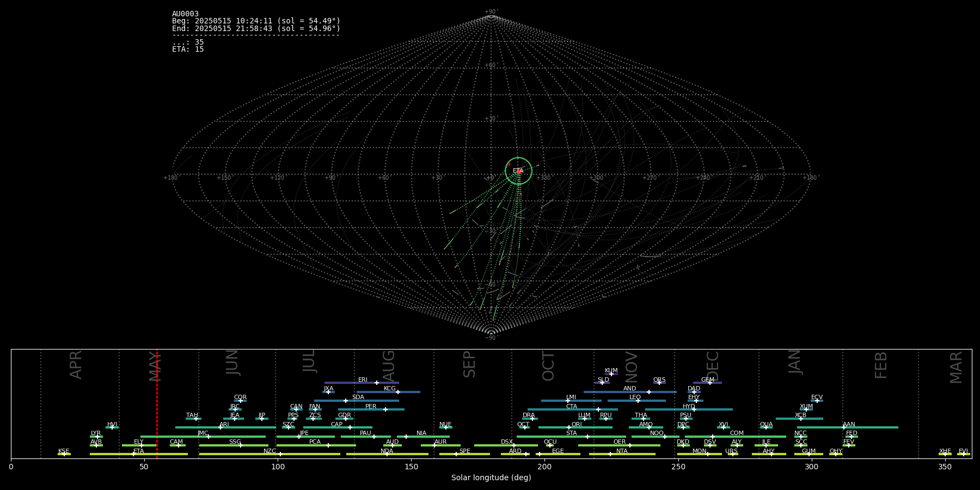Click the ARI shower label
The height and width of the screenshot is (490, 980).
(224, 425)
